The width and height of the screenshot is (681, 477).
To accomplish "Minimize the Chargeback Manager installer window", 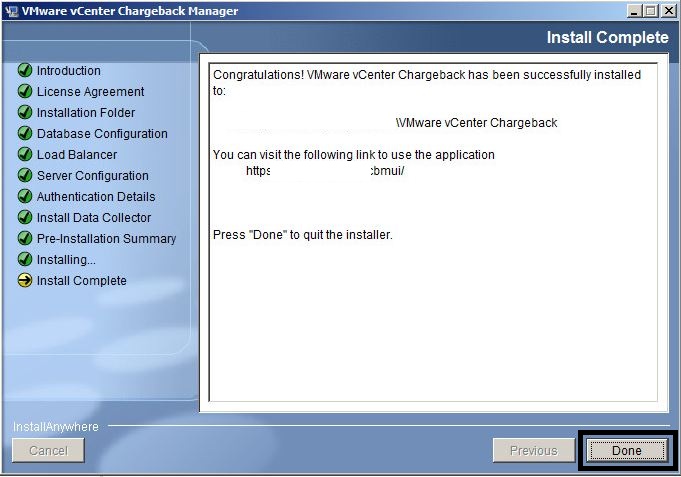I will click(635, 11).
